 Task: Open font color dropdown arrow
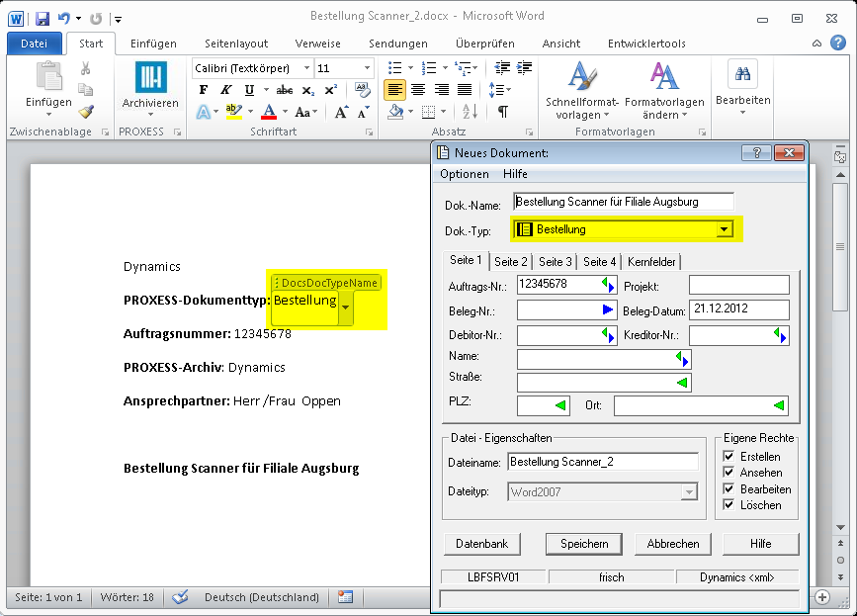point(285,112)
